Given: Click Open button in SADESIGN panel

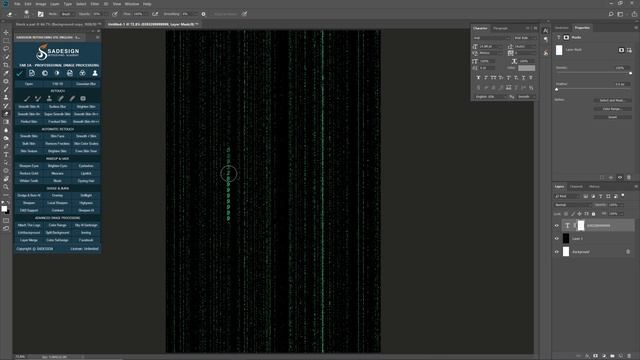Looking at the screenshot, I should (x=29, y=84).
